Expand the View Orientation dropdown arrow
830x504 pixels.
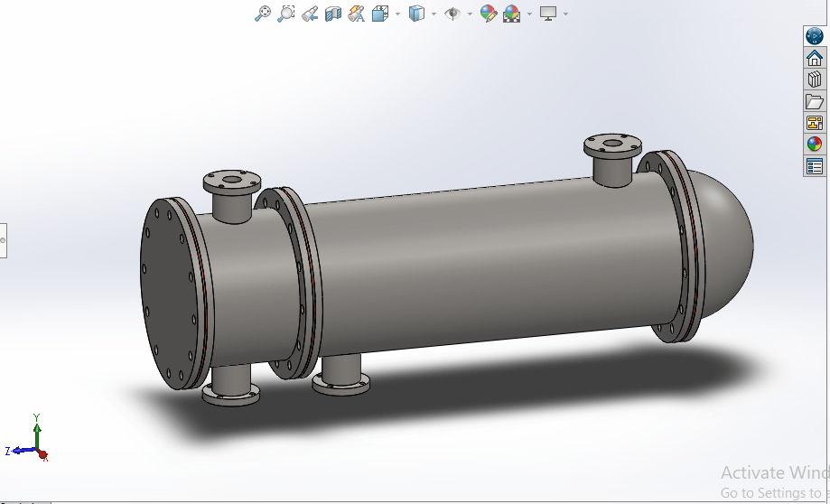coord(397,14)
